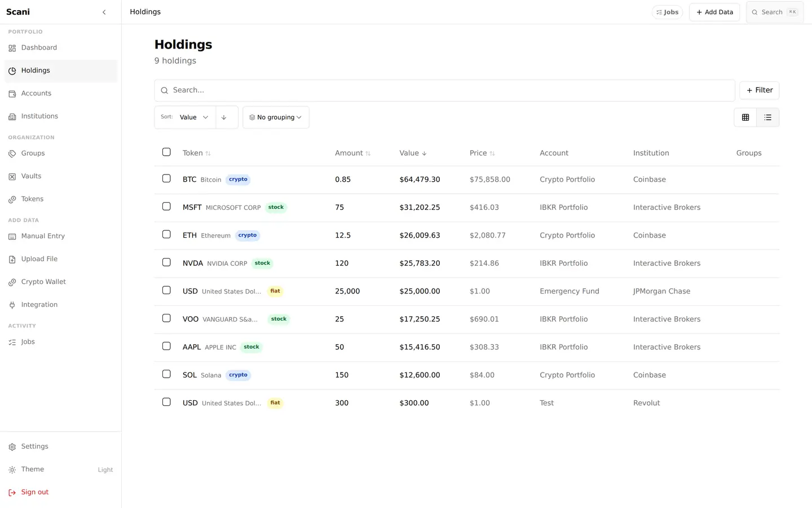This screenshot has width=812, height=508.
Task: Check the USD Revolut Test row checkbox
Action: (166, 402)
